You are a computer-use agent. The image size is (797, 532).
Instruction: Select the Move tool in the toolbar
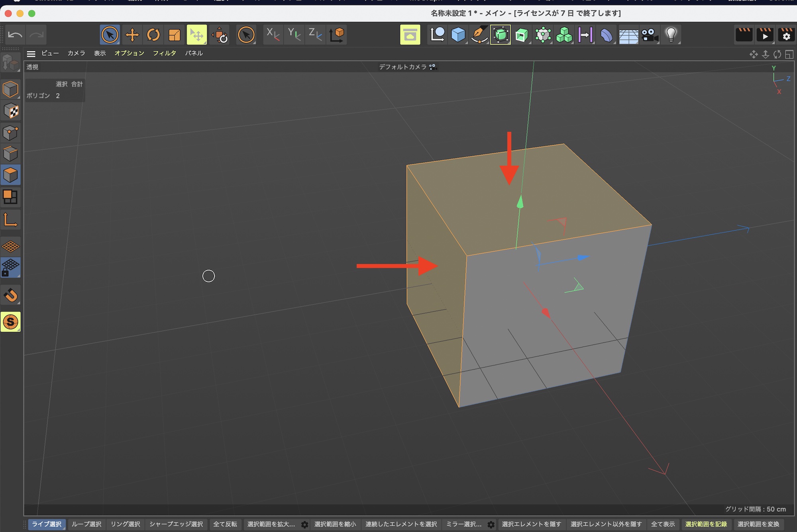132,35
